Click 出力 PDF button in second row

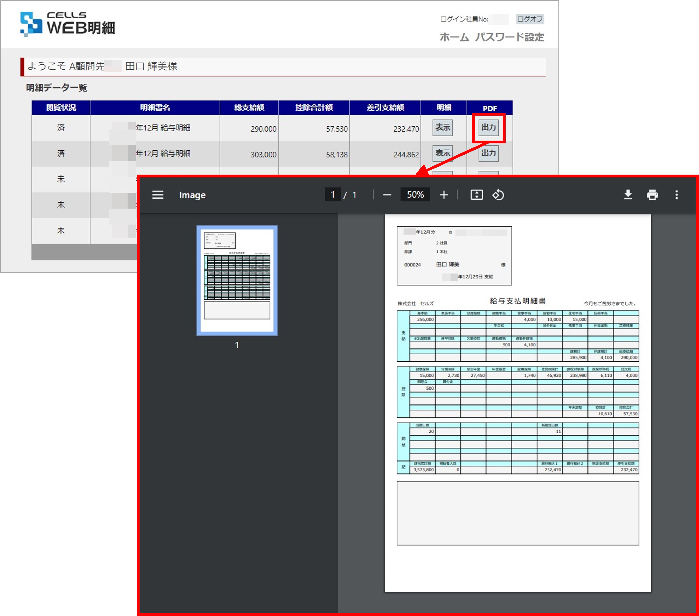pyautogui.click(x=488, y=153)
